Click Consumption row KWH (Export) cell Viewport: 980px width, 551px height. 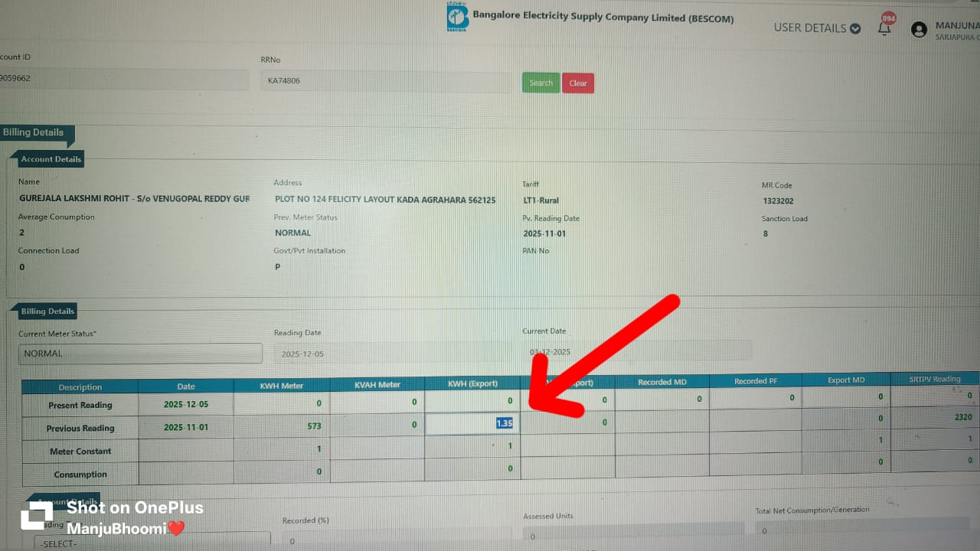[472, 468]
